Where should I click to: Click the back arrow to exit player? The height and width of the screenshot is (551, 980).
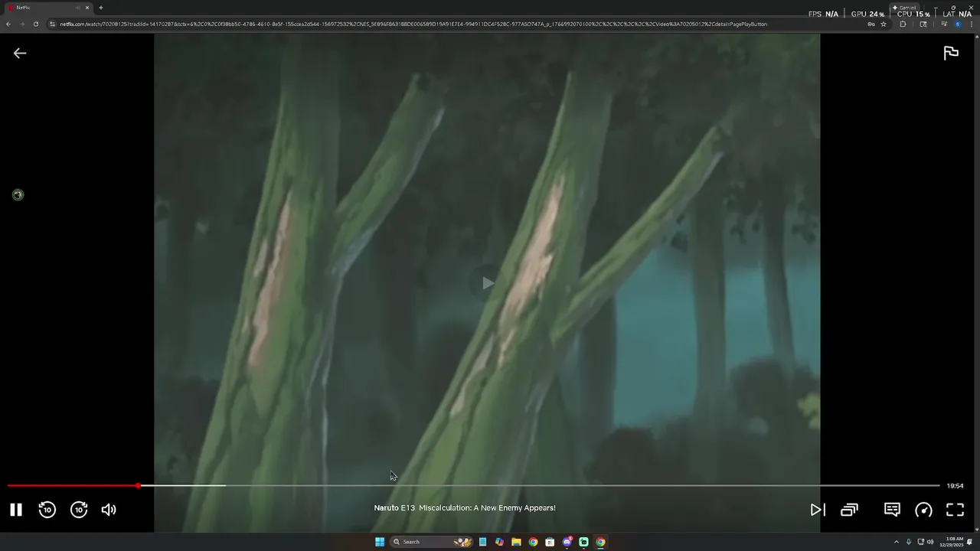(20, 53)
